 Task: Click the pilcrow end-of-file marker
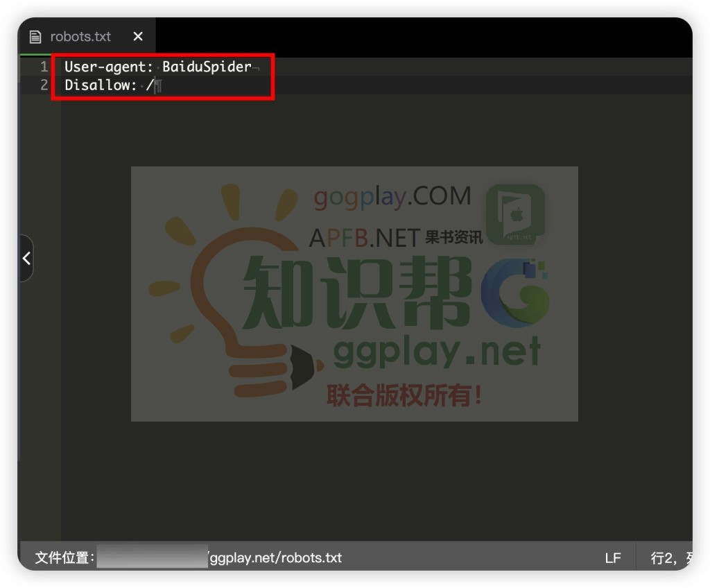tap(158, 86)
